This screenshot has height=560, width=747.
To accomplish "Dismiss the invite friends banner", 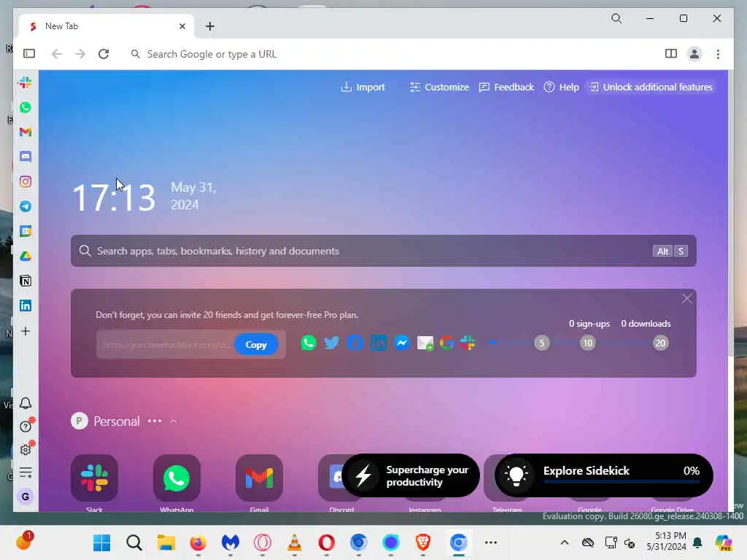I will point(686,298).
